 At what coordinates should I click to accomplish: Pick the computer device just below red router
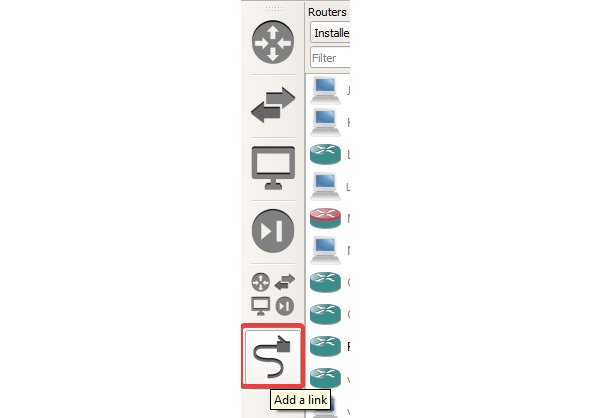325,250
